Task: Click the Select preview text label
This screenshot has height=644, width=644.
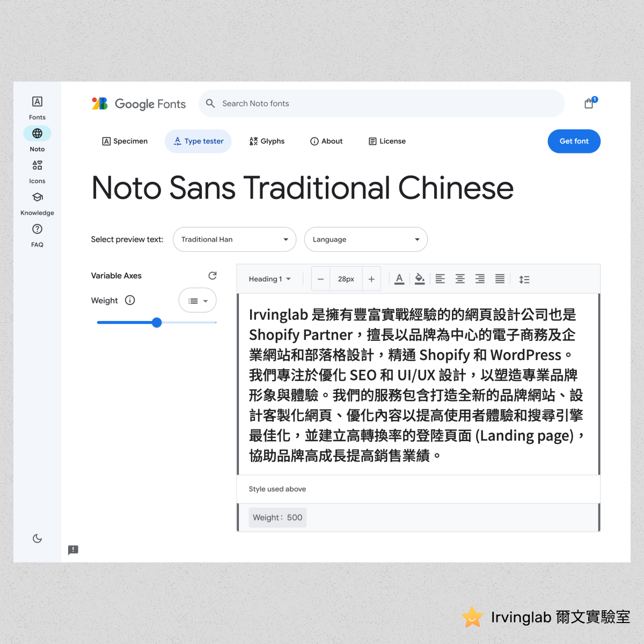Action: click(127, 239)
